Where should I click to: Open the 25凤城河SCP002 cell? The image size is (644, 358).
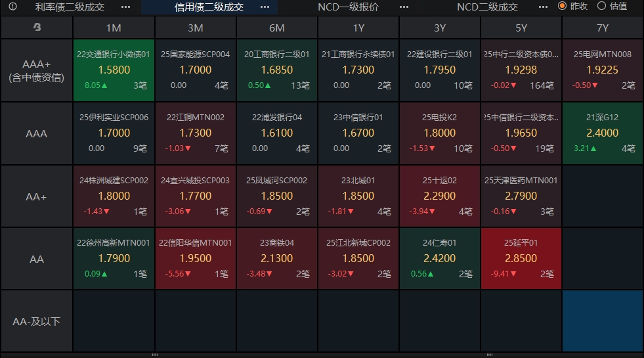277,196
